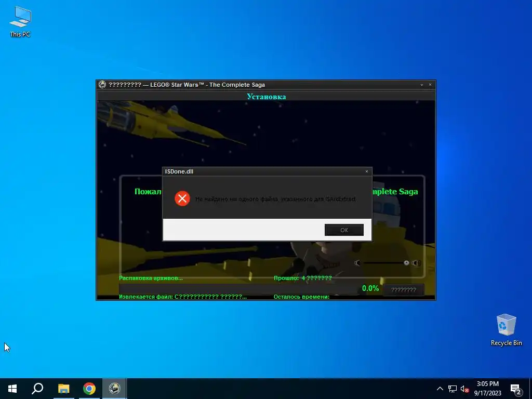Click the 'Установка' header text
532x399 pixels.
(267, 97)
